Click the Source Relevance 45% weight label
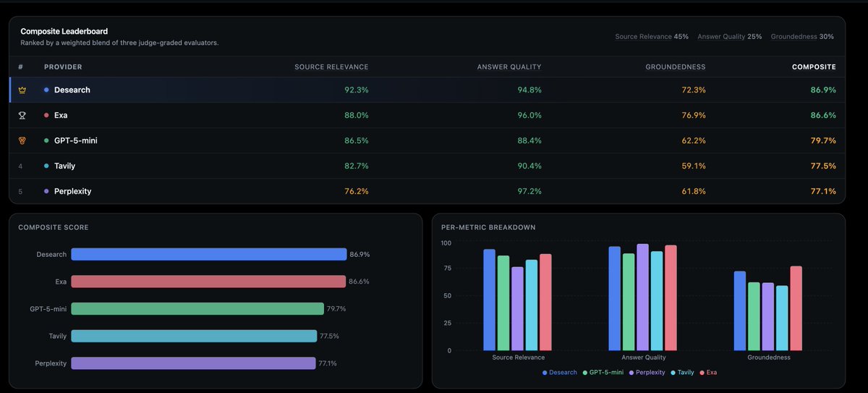This screenshot has width=868, height=393. 652,36
